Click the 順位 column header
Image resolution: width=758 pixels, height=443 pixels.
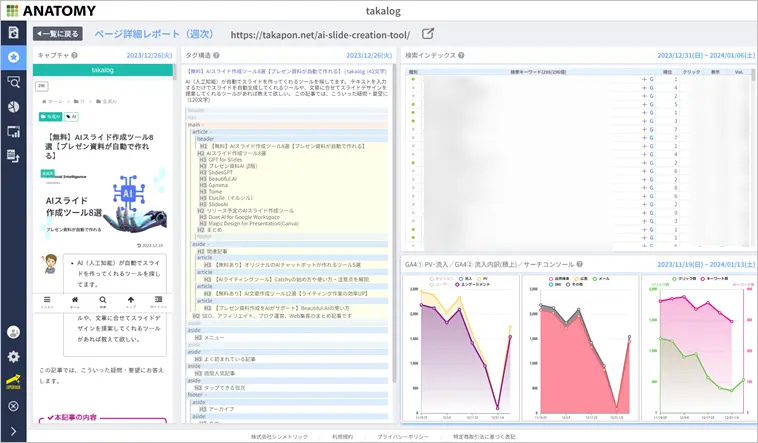pos(668,72)
